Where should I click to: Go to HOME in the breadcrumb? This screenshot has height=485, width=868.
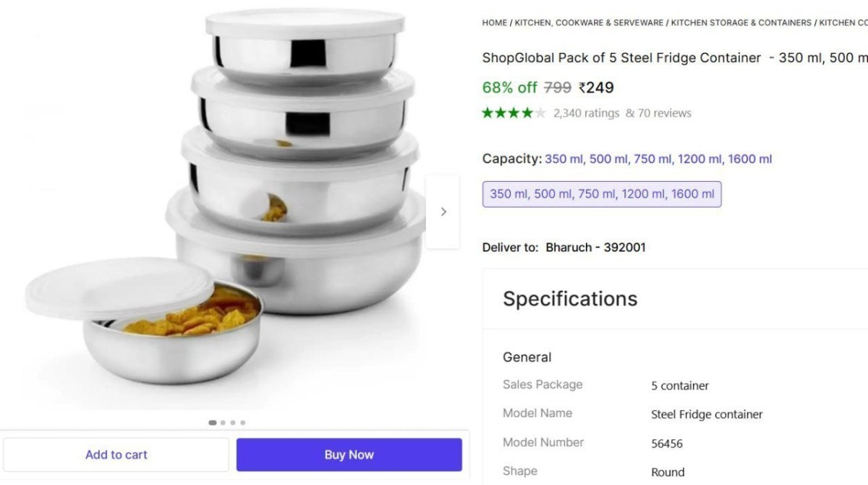[x=495, y=23]
